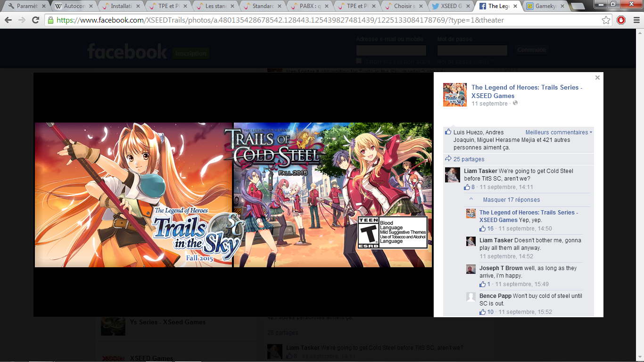Image resolution: width=644 pixels, height=362 pixels.
Task: Open Bence Papp's profile name
Action: [495, 296]
